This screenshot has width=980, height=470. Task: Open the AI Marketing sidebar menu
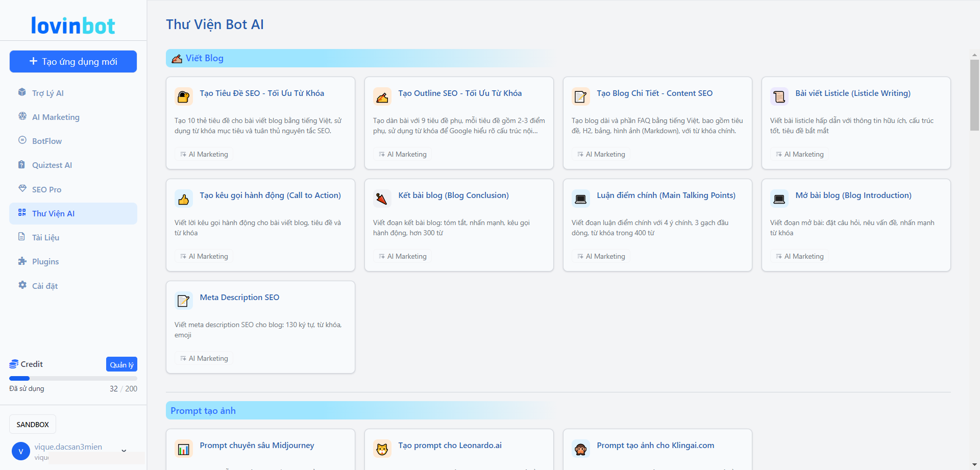click(56, 117)
